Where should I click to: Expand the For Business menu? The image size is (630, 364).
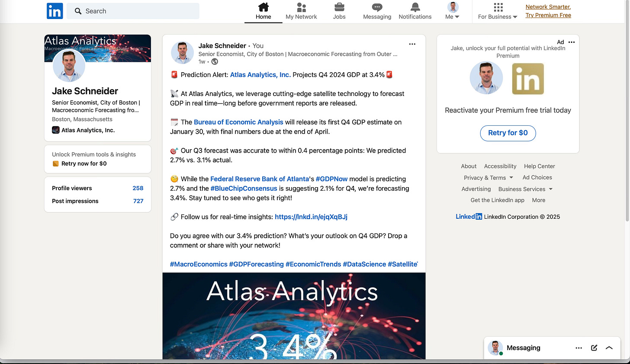(498, 12)
